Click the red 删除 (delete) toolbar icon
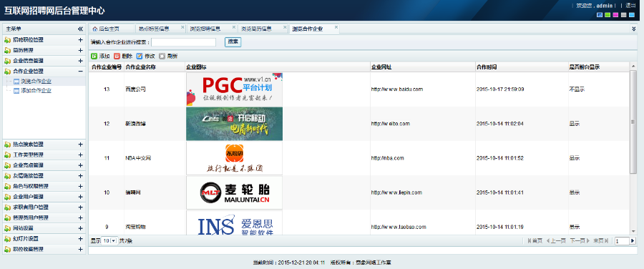644x269 pixels. (x=117, y=57)
